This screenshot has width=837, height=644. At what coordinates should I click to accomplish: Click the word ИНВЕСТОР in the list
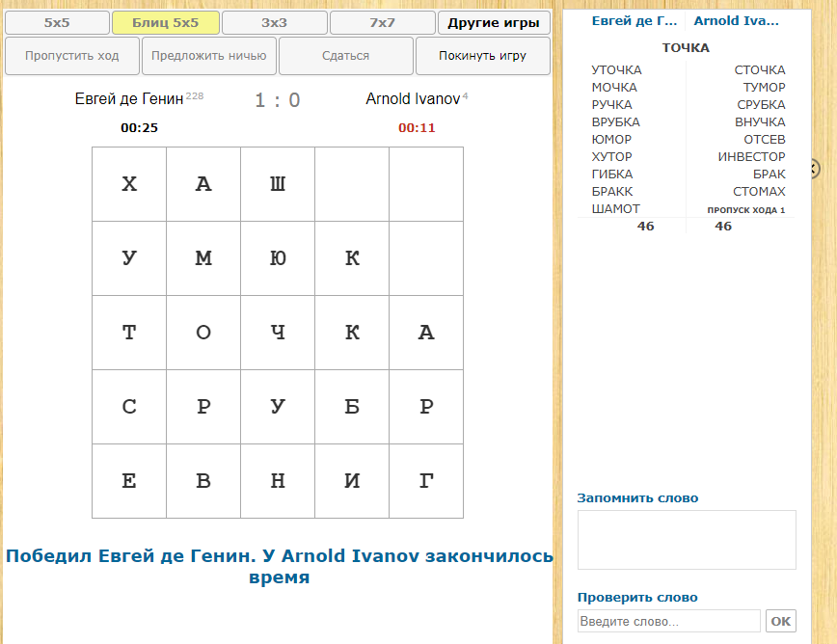pos(751,157)
